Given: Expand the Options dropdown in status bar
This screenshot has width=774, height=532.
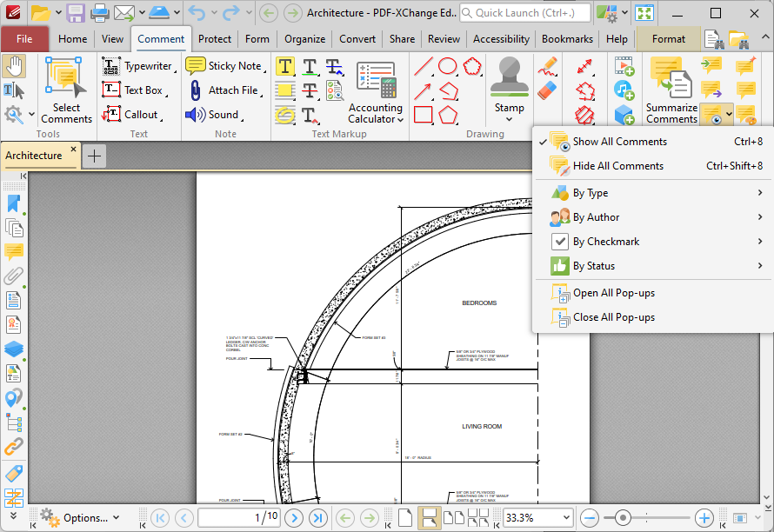Looking at the screenshot, I should [x=80, y=518].
